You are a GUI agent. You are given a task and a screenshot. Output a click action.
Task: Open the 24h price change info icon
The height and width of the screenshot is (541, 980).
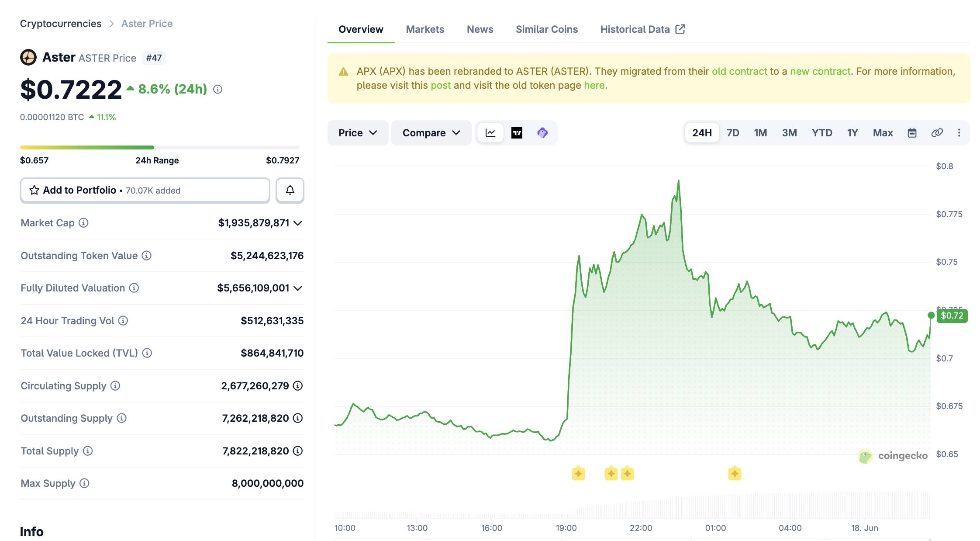(x=217, y=89)
